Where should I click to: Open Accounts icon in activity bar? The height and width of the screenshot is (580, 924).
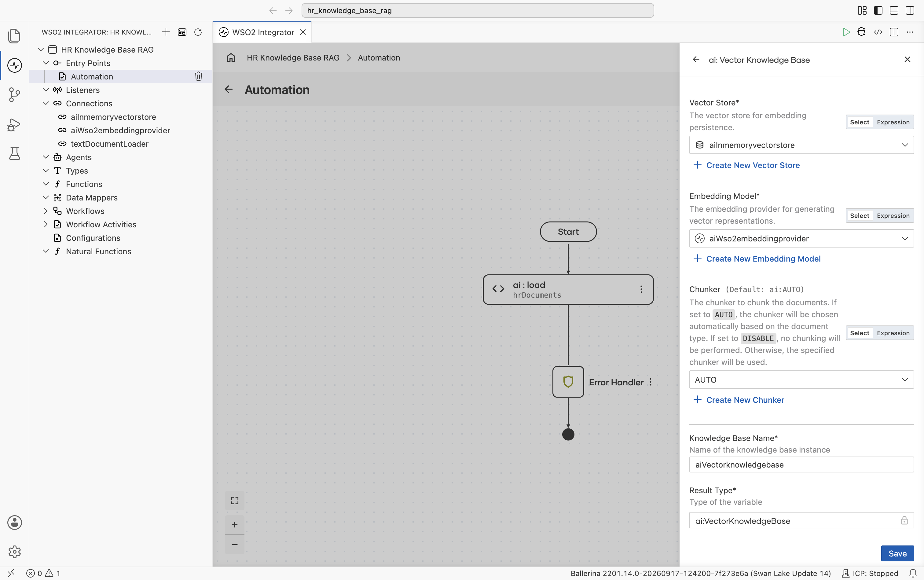[x=15, y=523]
